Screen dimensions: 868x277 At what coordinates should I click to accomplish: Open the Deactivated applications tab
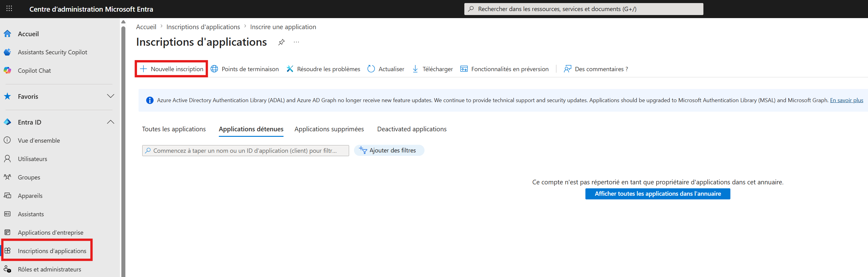[412, 129]
